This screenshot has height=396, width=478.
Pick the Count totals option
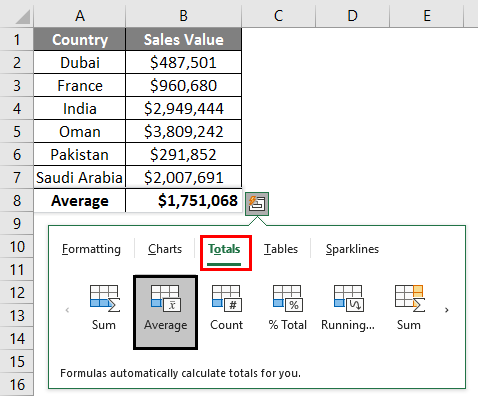227,308
